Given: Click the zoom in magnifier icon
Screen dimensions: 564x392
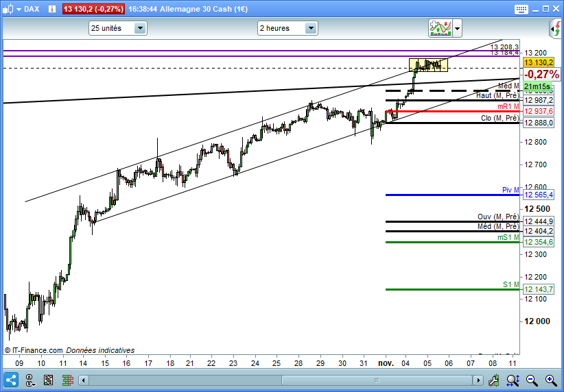Looking at the screenshot, I should (551, 380).
